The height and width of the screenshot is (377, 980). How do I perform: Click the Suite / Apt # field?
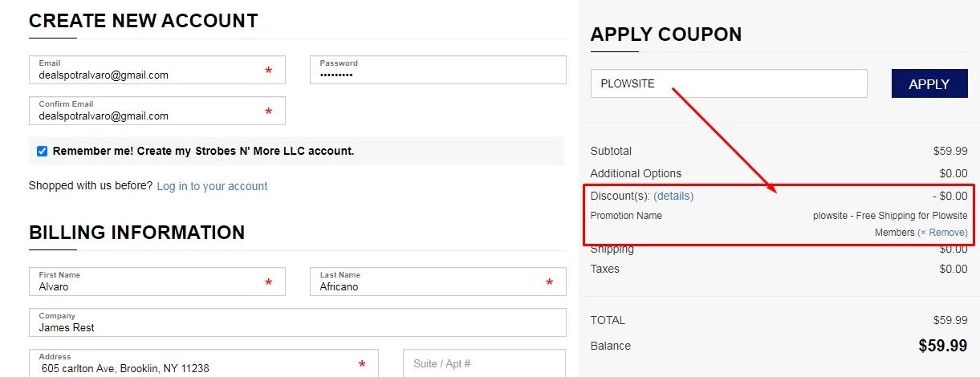click(x=484, y=363)
